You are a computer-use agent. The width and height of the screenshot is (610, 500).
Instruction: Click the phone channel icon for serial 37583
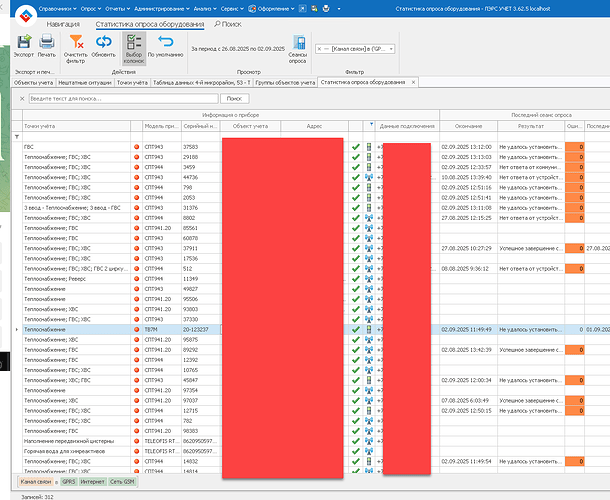369,147
